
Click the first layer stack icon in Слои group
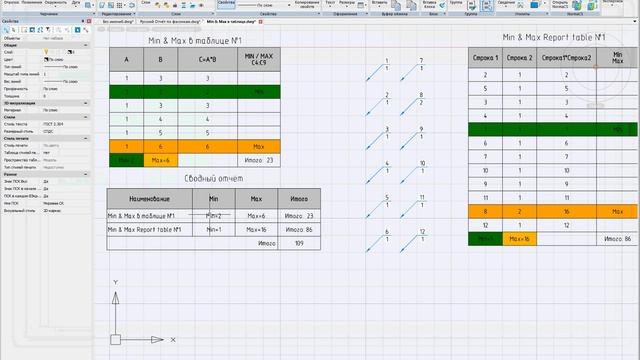[x=158, y=5]
